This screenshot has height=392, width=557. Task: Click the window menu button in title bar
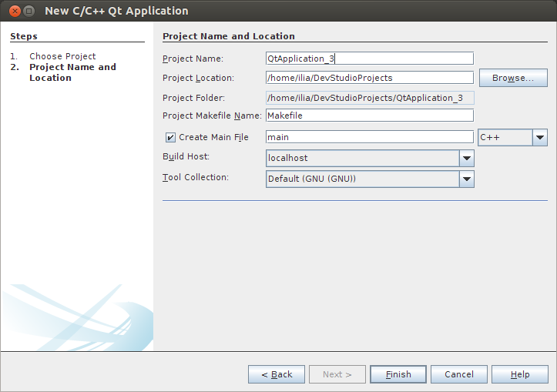[29, 12]
